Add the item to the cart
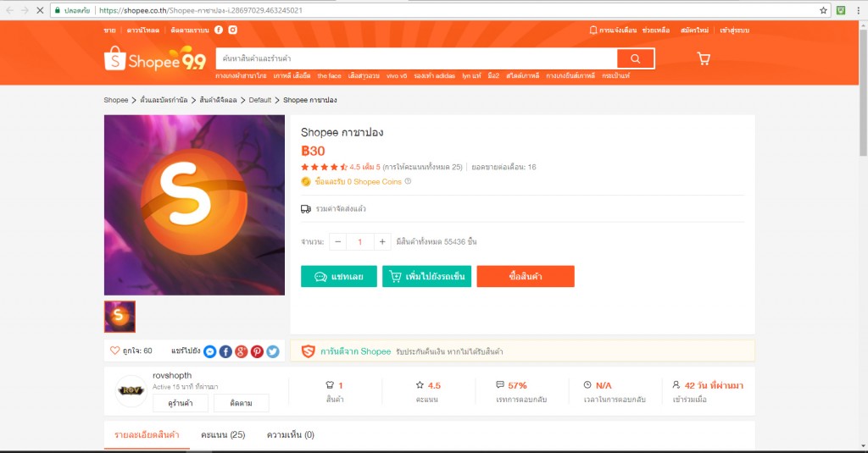Viewport: 868px width, 453px height. [x=427, y=277]
